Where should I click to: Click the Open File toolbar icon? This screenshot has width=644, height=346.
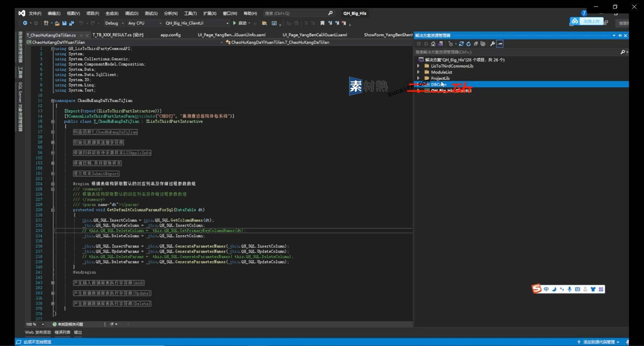pyautogui.click(x=57, y=23)
